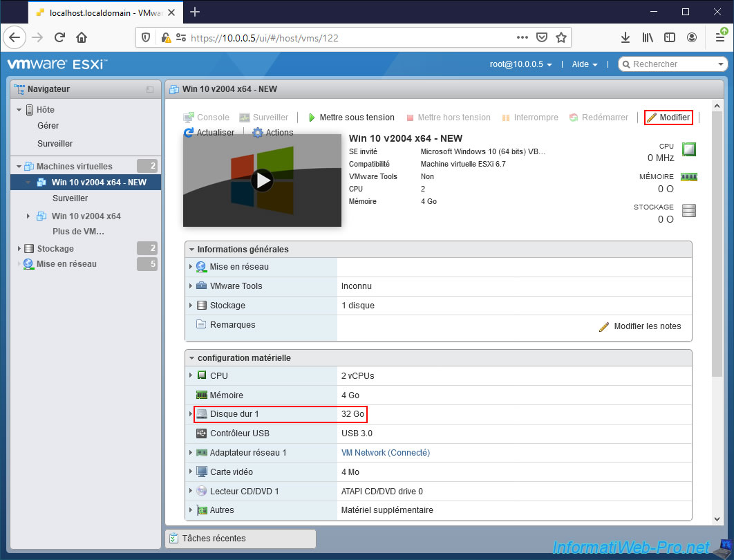Minimize the Navigateur panel icon
734x560 pixels.
point(150,89)
